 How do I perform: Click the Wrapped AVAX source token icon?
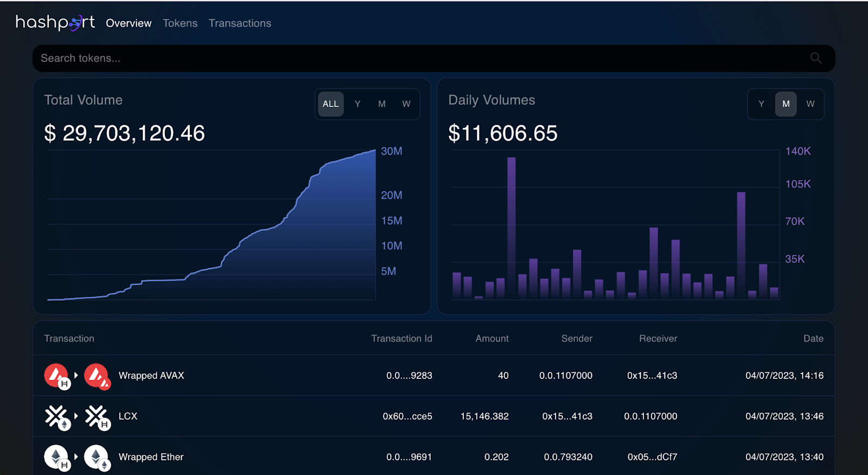[56, 375]
